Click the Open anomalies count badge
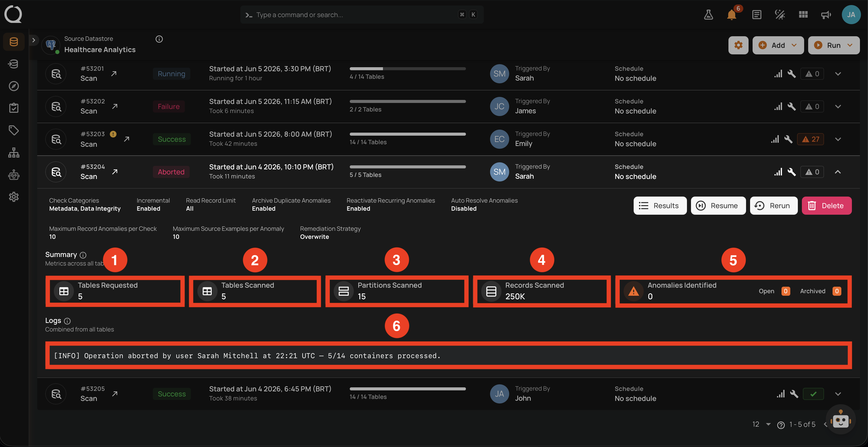The image size is (868, 447). [786, 291]
